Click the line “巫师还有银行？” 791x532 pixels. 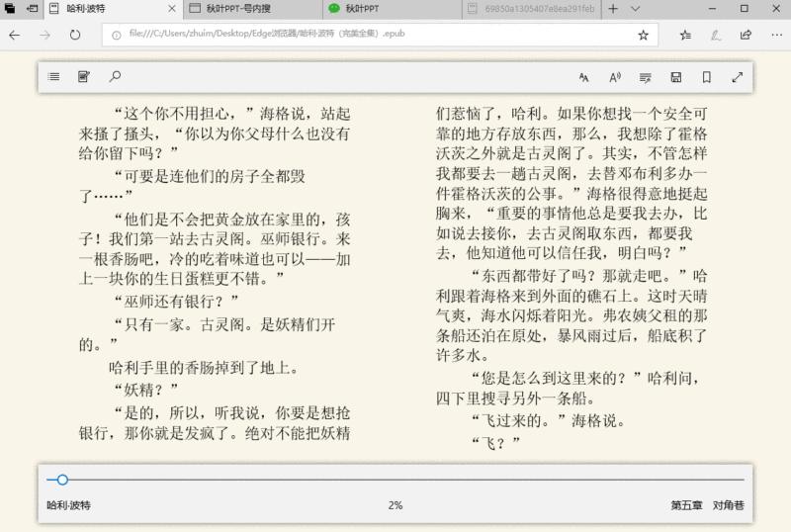[177, 302]
